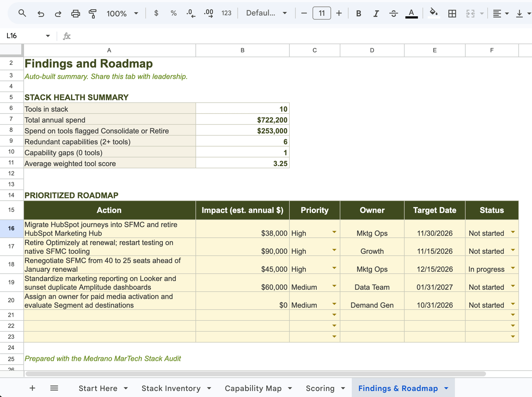The height and width of the screenshot is (397, 532).
Task: Toggle bold formatting
Action: point(359,13)
